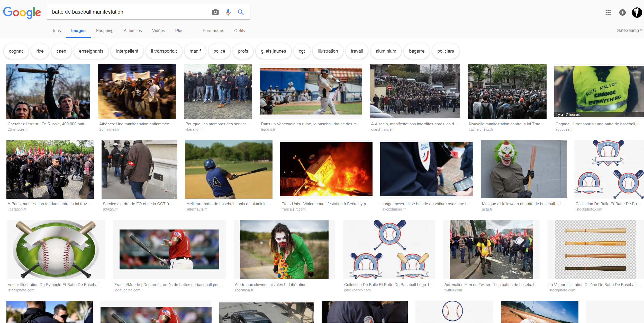The height and width of the screenshot is (323, 644).
Task: Click the blue magnifier search icon
Action: coord(241,12)
